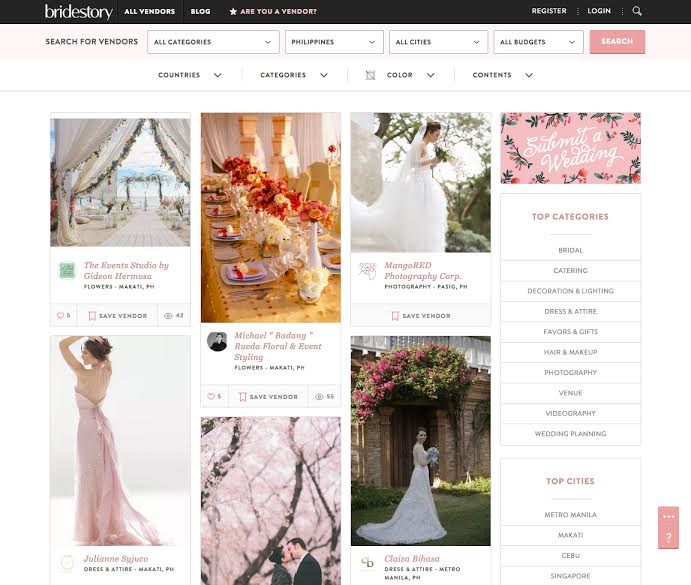Open the pink help chat widget

(668, 527)
